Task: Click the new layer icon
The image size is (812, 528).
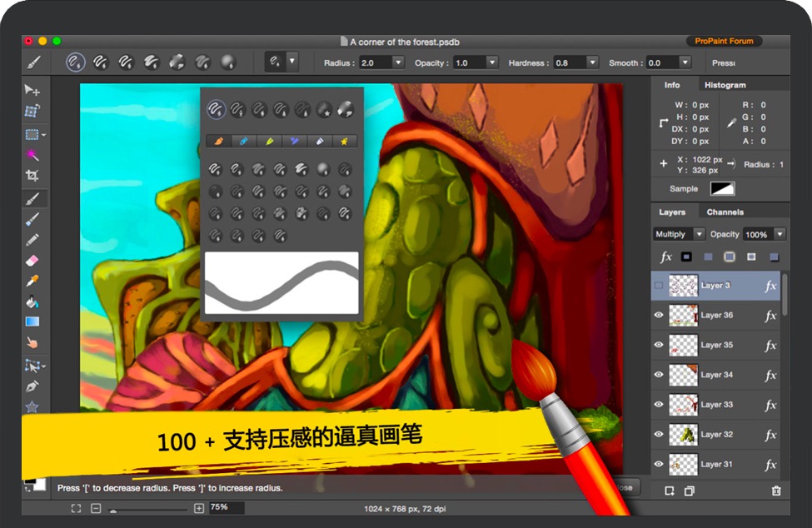Action: click(x=669, y=491)
